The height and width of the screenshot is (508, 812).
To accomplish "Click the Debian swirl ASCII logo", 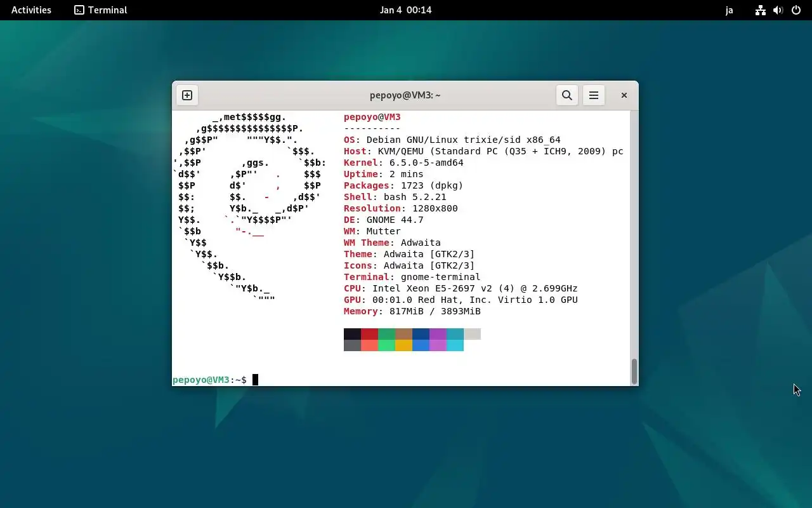I will [x=249, y=208].
